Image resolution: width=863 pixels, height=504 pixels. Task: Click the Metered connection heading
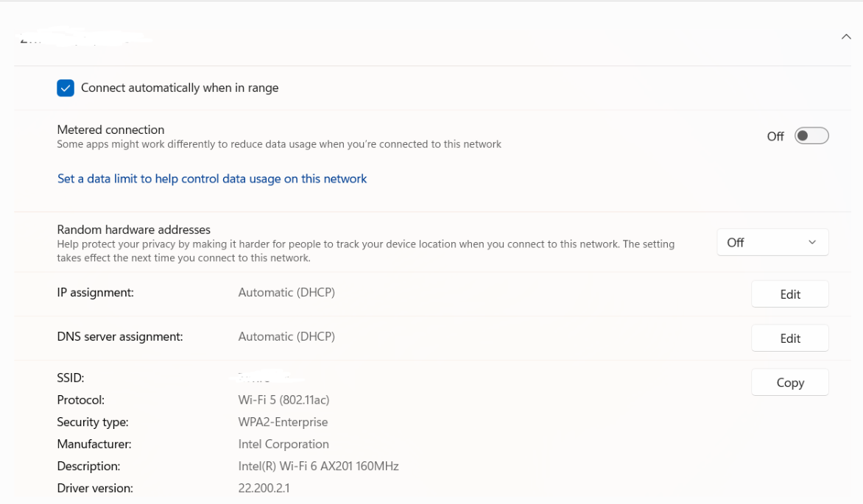[x=110, y=129]
